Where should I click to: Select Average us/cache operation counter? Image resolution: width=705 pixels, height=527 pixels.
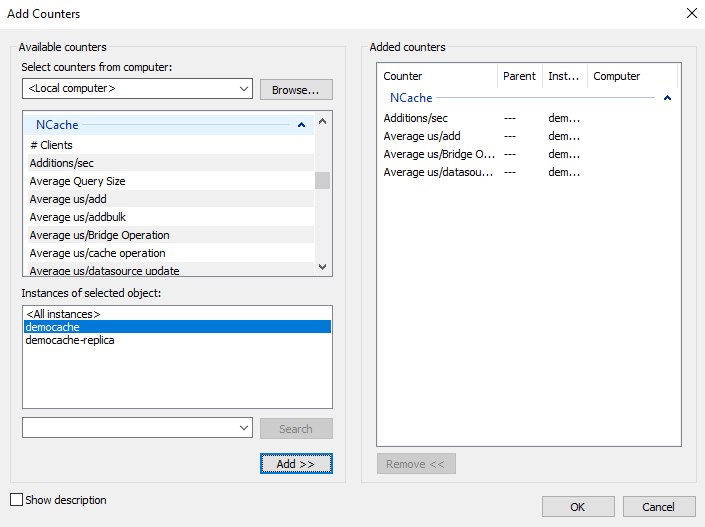click(171, 253)
